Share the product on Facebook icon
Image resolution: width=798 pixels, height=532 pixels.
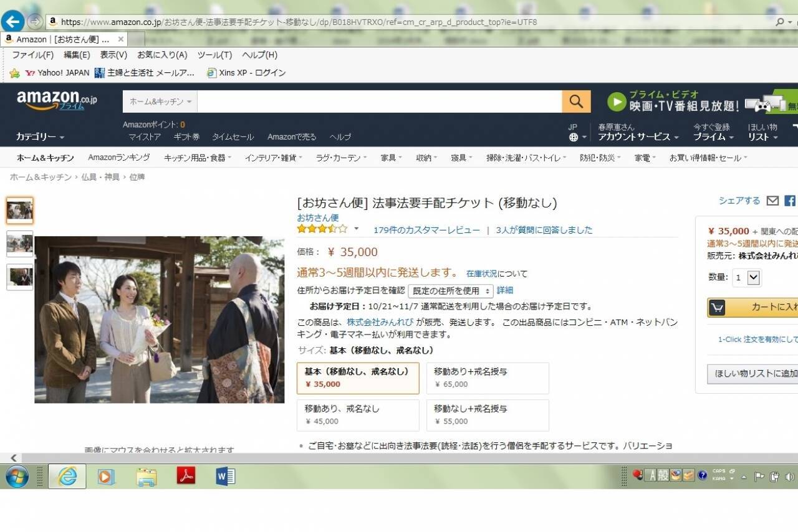click(790, 201)
